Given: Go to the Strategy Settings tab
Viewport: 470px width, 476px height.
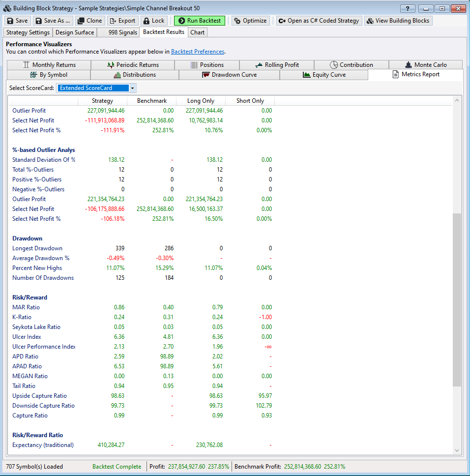Looking at the screenshot, I should pyautogui.click(x=28, y=32).
